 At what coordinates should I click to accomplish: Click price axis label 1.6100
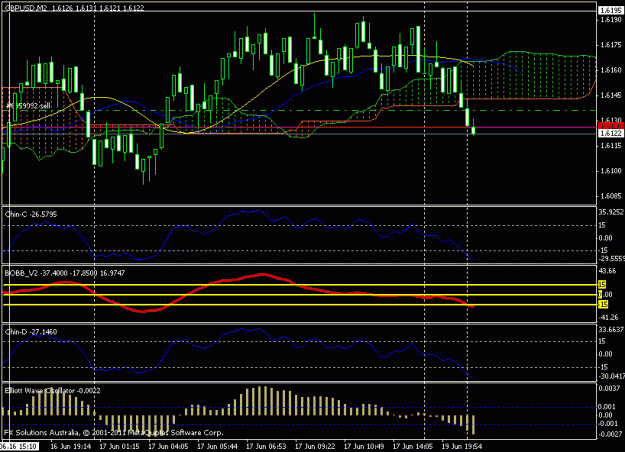[x=611, y=171]
